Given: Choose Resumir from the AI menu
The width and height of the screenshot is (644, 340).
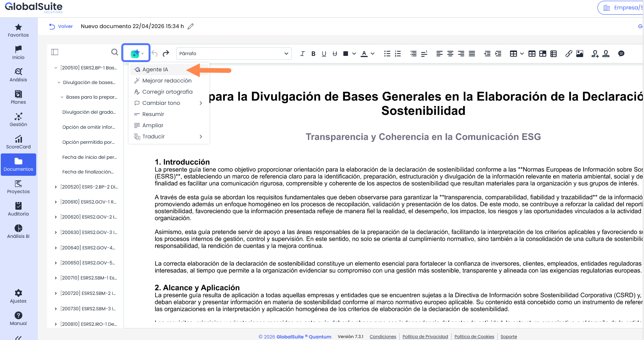Looking at the screenshot, I should (169, 114).
